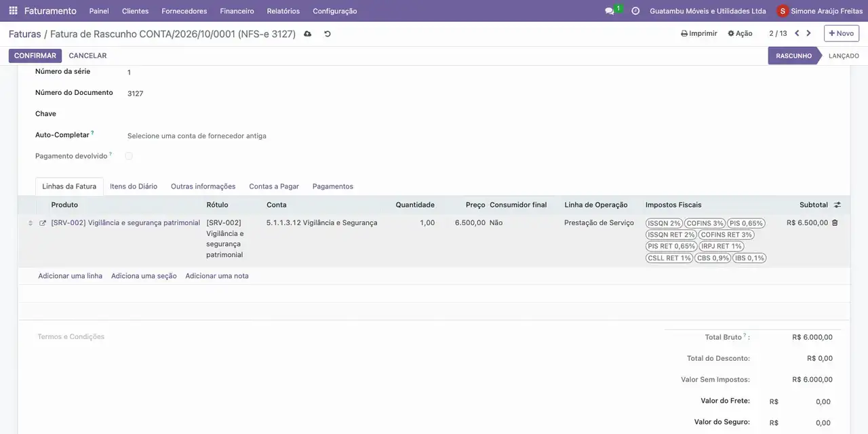Click the ISSQN 2% tax tag
868x434 pixels.
click(664, 223)
